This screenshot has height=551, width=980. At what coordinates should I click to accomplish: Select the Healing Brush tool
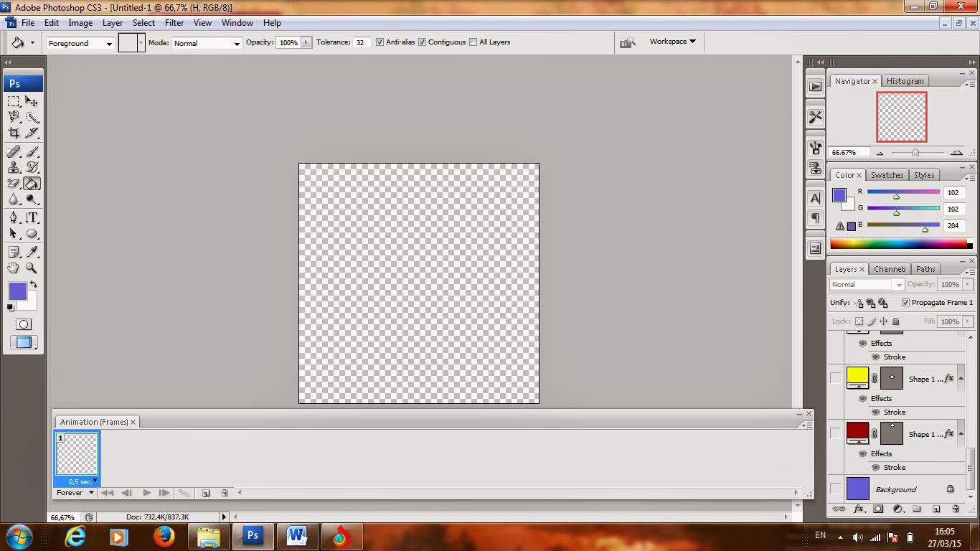pos(14,152)
